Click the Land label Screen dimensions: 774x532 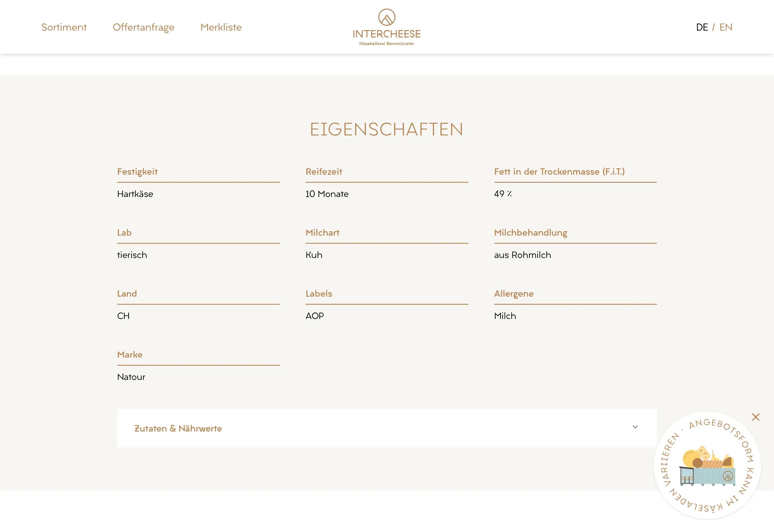click(127, 294)
